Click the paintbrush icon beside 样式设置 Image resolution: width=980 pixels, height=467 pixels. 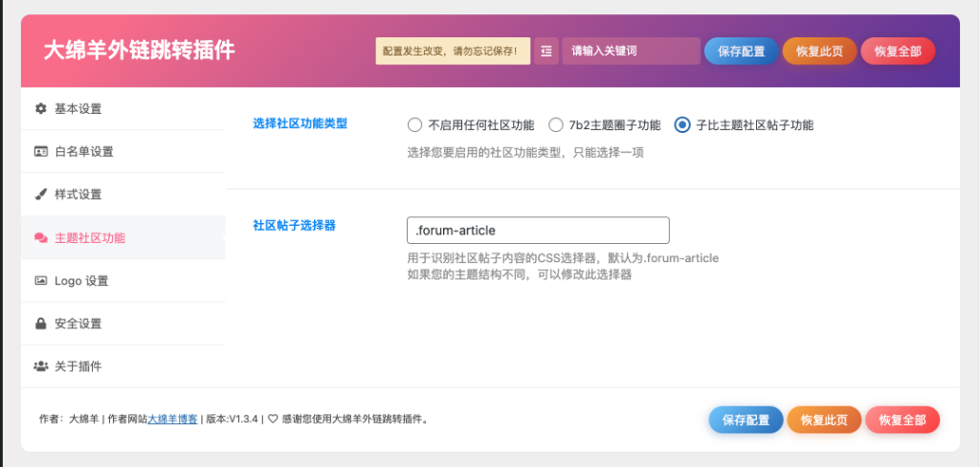click(x=40, y=194)
